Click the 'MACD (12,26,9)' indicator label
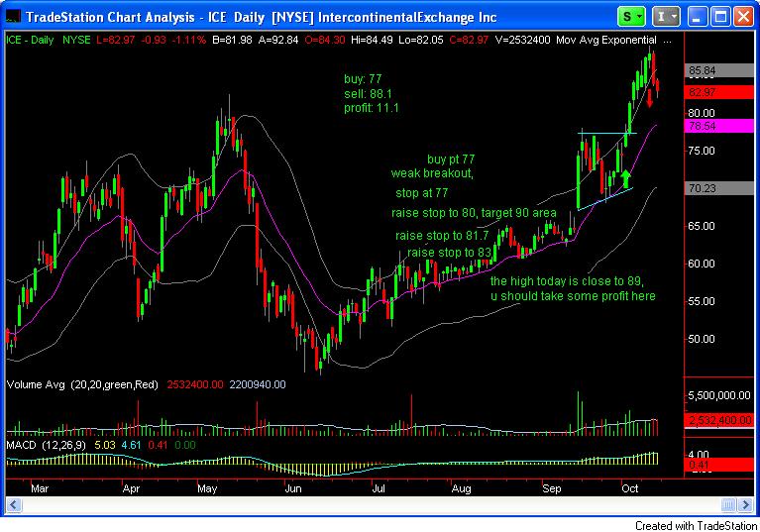The height and width of the screenshot is (532, 760). coord(46,445)
